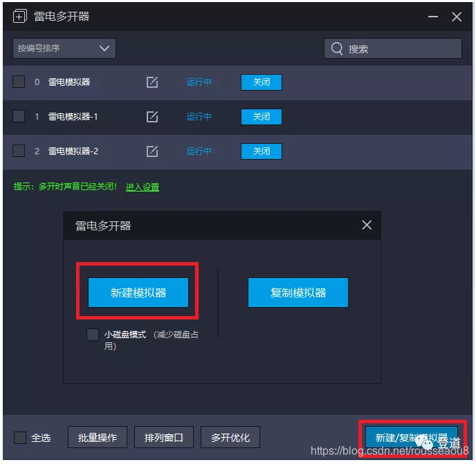Open the 按编号排序 sort dropdown
This screenshot has height=464, width=476.
[64, 48]
